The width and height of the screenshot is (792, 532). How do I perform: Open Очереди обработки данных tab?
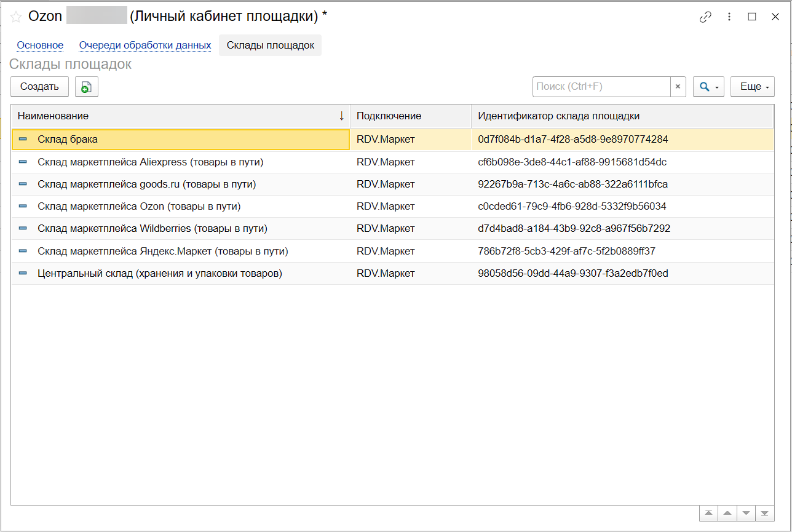point(145,46)
